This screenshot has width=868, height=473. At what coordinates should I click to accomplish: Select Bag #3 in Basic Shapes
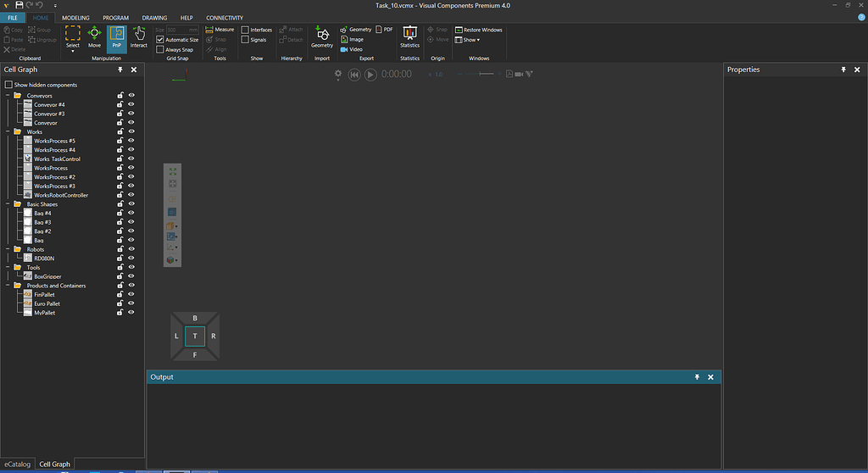click(x=42, y=222)
